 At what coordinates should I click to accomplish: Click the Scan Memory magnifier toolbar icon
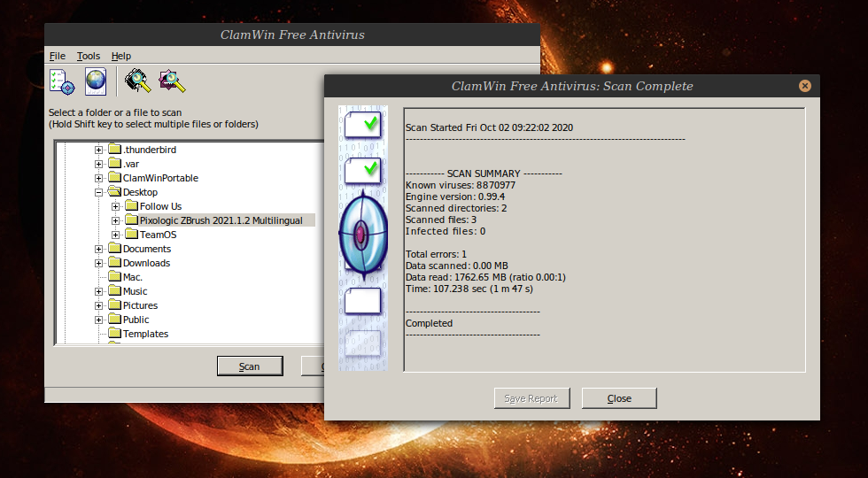[x=138, y=81]
